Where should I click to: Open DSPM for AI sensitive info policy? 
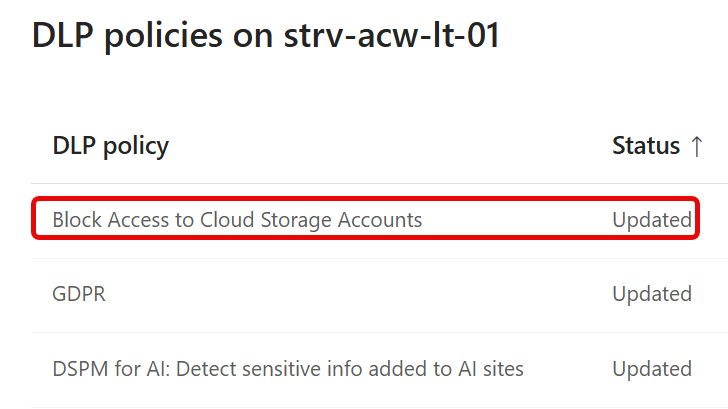coord(288,369)
